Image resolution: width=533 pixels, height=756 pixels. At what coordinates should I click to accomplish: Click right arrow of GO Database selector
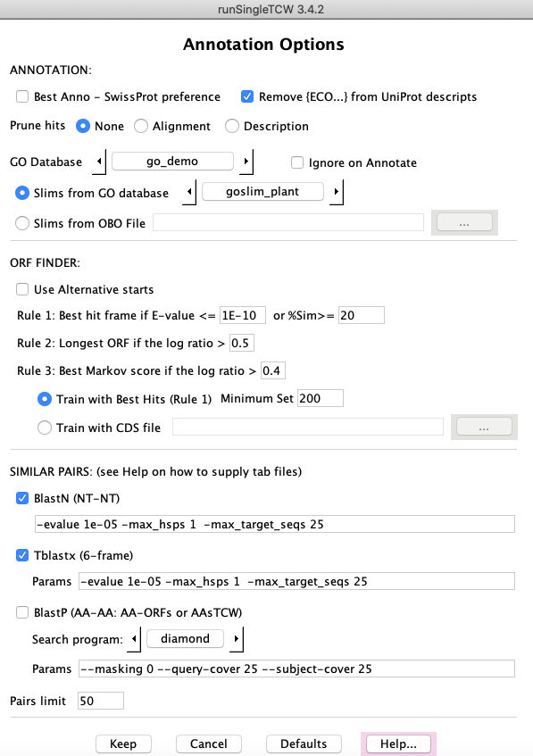click(246, 162)
